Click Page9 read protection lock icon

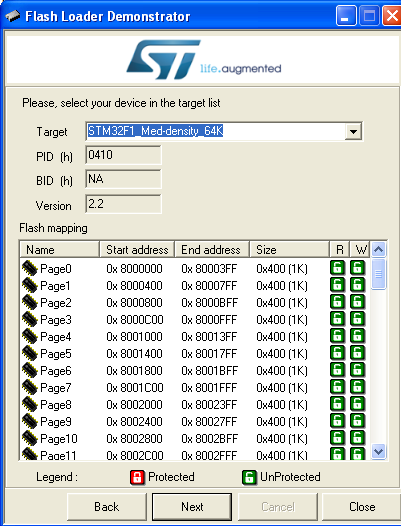[x=338, y=421]
